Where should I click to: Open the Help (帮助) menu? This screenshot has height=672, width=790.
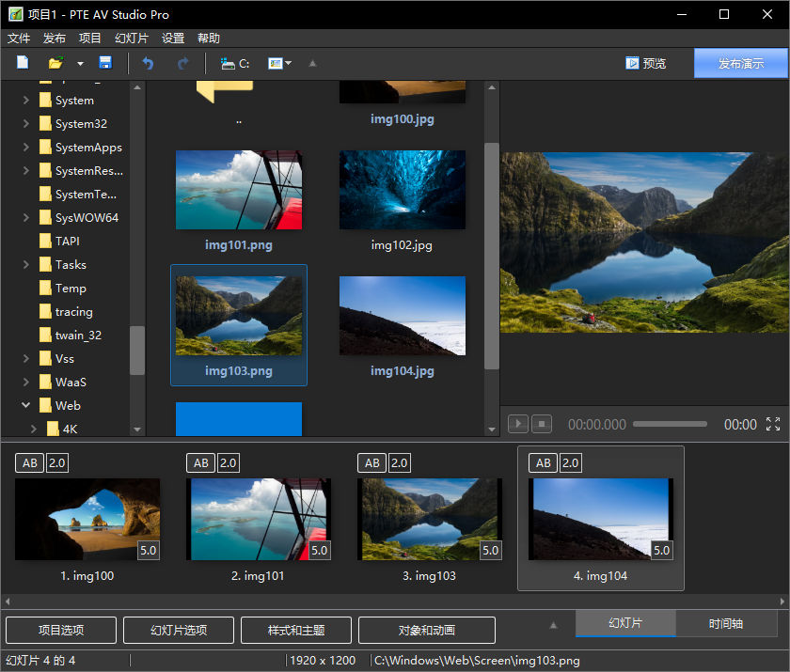[209, 39]
